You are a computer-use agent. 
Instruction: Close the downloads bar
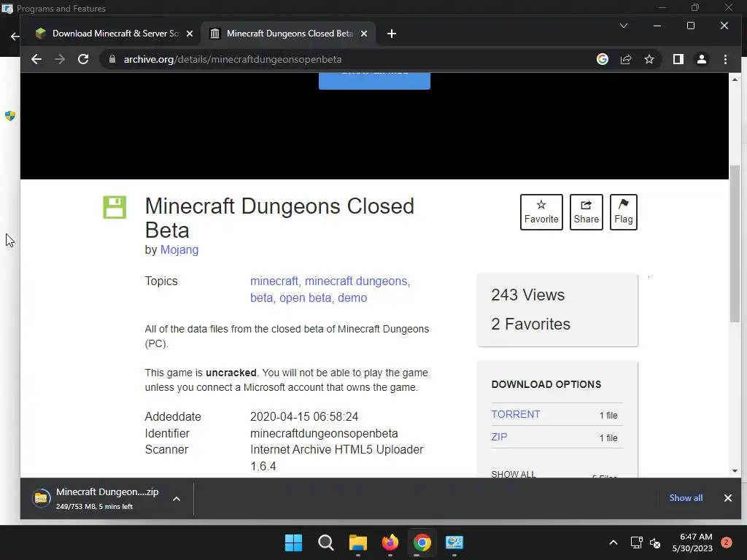(x=727, y=497)
